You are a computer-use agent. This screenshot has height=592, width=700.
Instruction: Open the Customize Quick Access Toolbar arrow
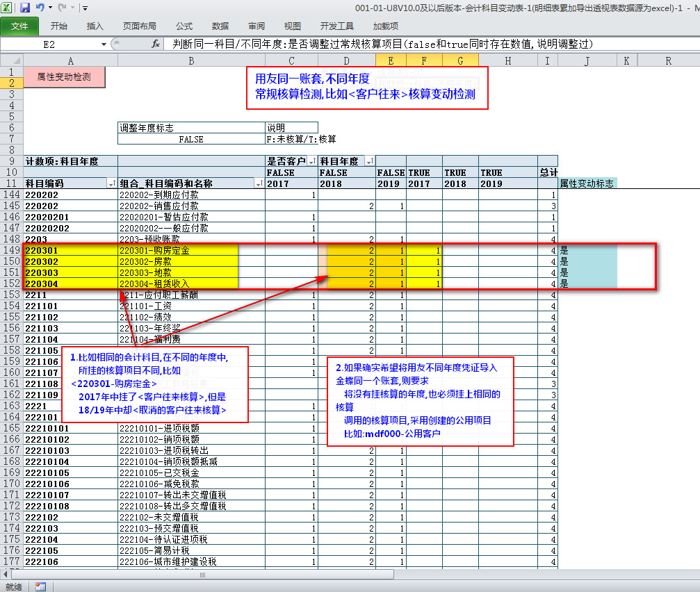[85, 8]
